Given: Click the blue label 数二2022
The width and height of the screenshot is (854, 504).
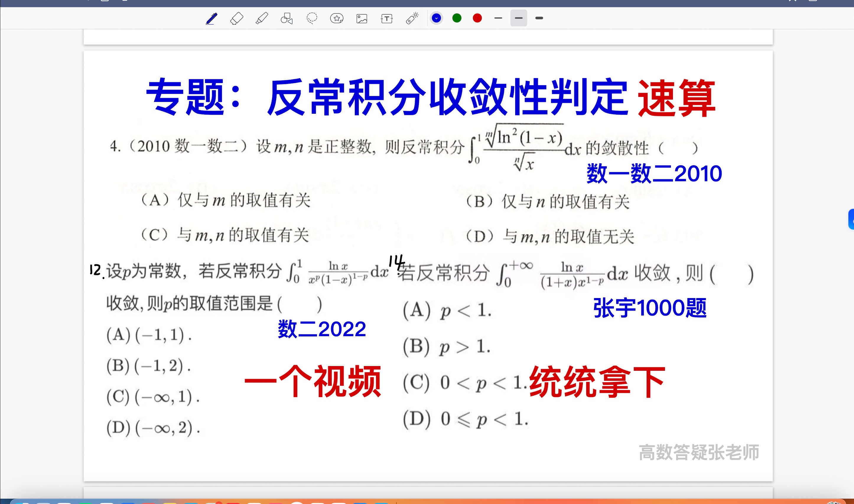Looking at the screenshot, I should [322, 329].
